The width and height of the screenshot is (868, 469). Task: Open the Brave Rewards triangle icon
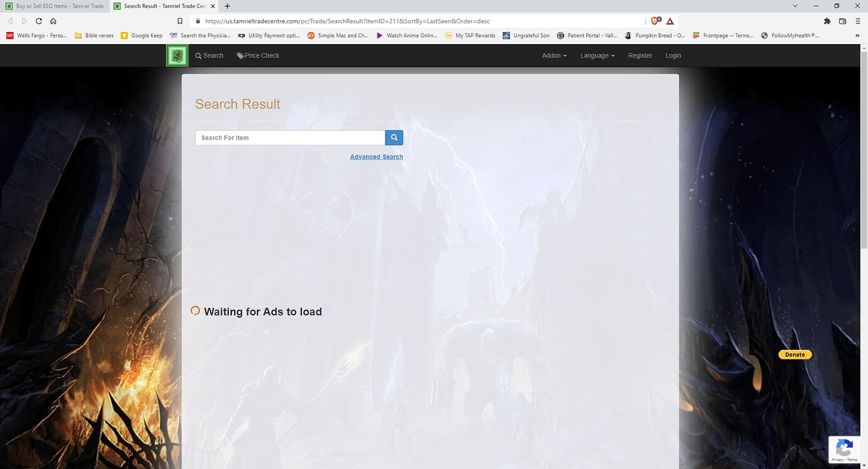(x=670, y=21)
